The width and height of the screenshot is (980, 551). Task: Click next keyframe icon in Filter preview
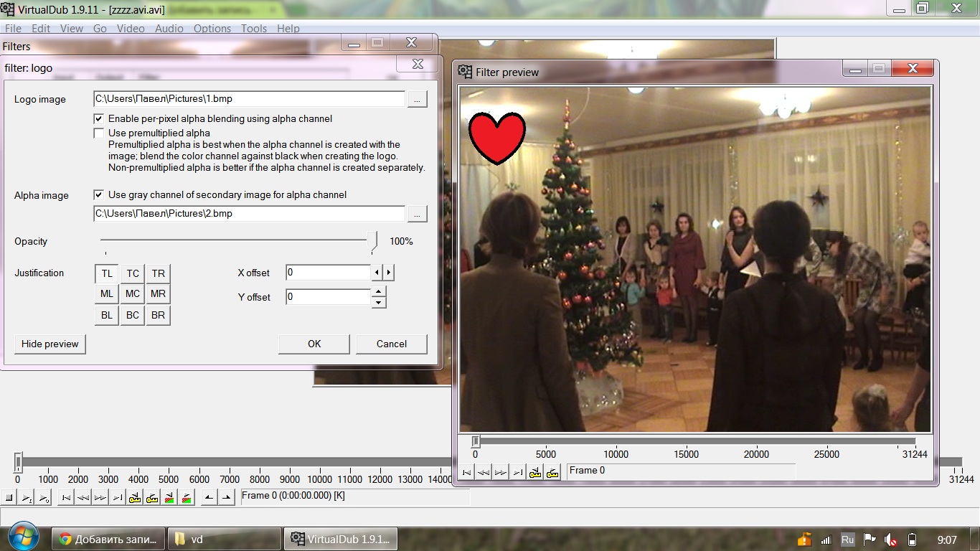pos(552,472)
